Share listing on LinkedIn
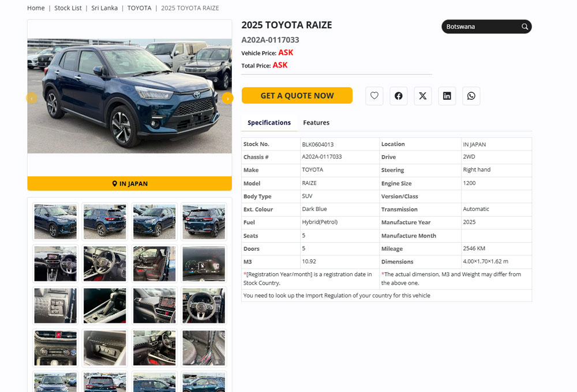The width and height of the screenshot is (577, 392). (x=447, y=96)
